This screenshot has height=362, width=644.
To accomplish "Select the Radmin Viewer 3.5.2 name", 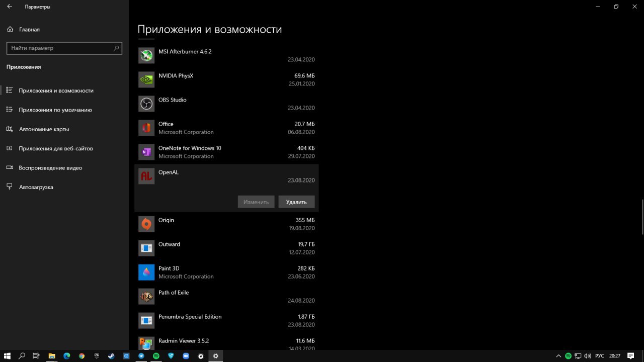I will point(184,341).
